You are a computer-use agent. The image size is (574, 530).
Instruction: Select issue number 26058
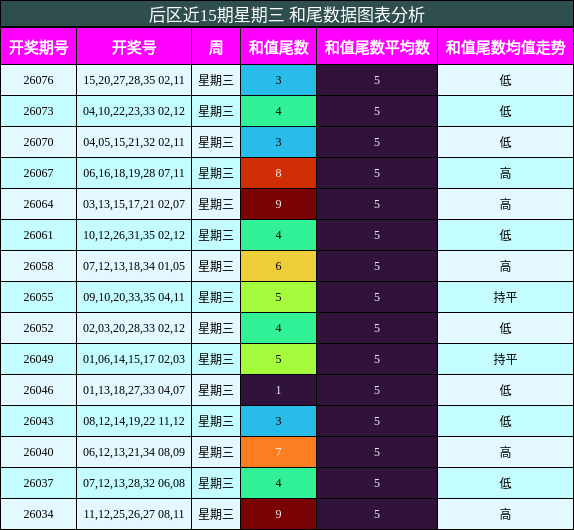coord(38,266)
